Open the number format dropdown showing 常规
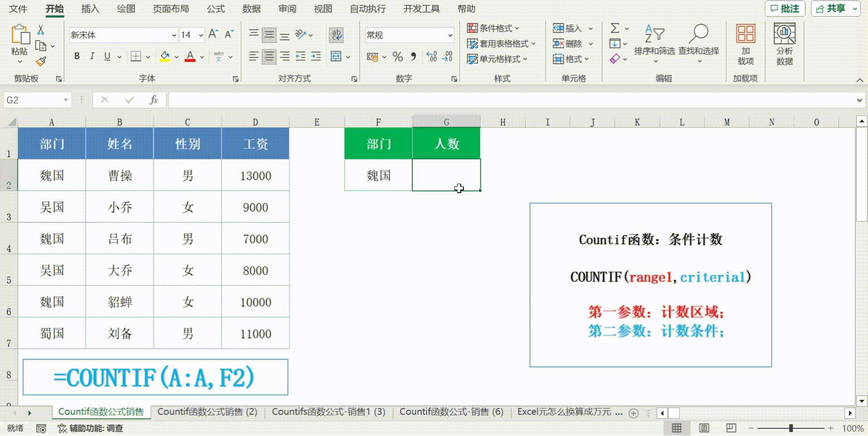This screenshot has height=436, width=868. click(x=450, y=35)
